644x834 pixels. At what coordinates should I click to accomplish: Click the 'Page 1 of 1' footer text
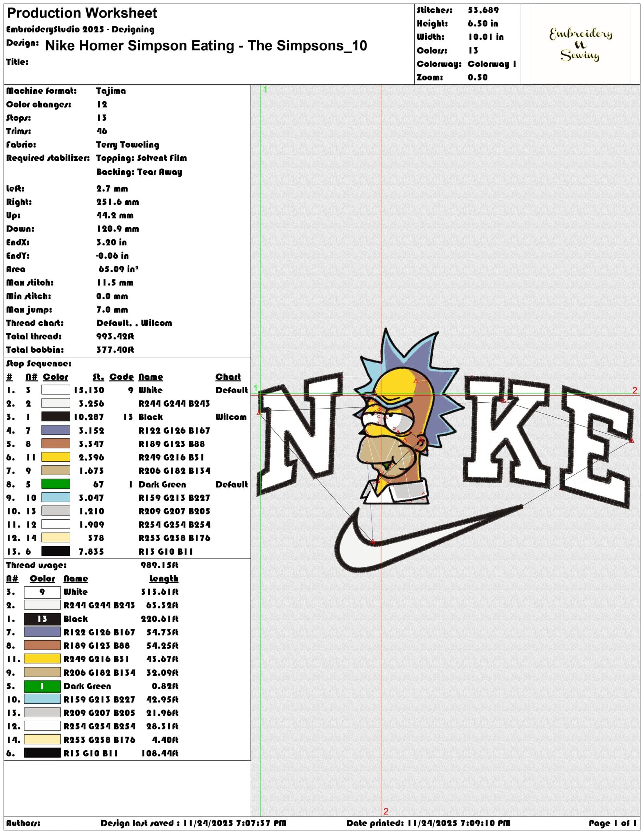coord(613,823)
